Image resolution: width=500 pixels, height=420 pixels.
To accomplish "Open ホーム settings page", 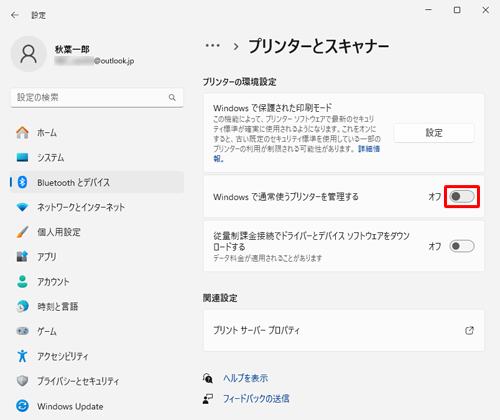I will (x=97, y=133).
